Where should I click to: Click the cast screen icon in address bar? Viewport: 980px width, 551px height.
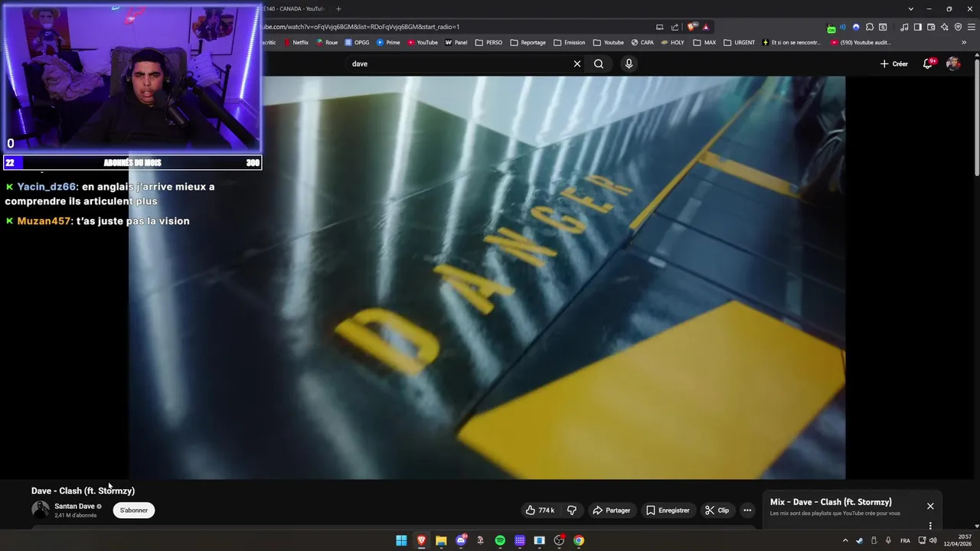pos(660,27)
